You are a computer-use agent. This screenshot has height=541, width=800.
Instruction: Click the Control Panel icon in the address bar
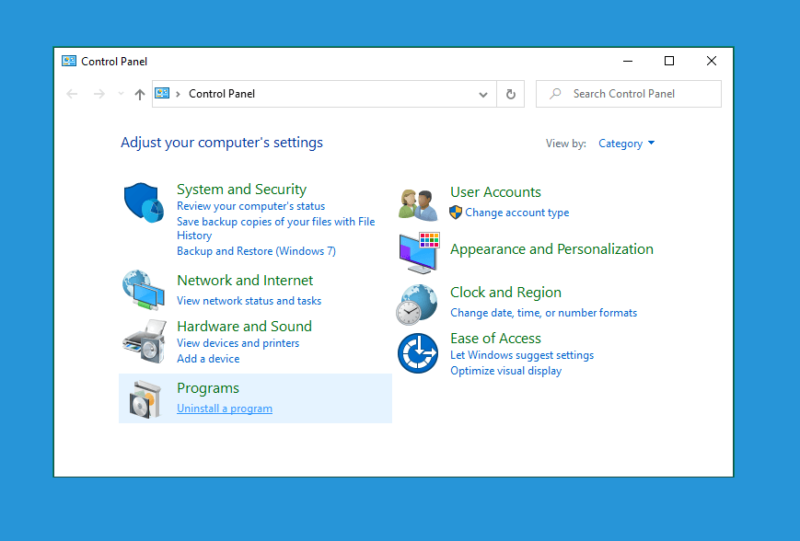click(x=162, y=93)
